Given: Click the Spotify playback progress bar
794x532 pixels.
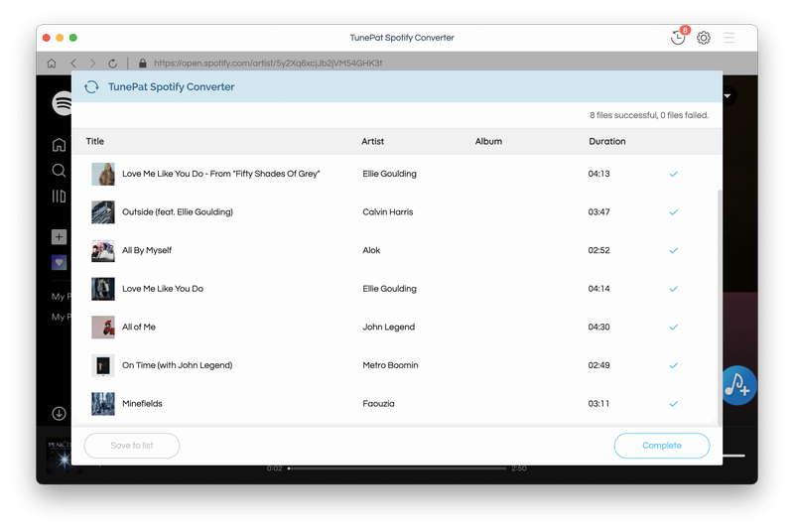Looking at the screenshot, I should [x=397, y=468].
